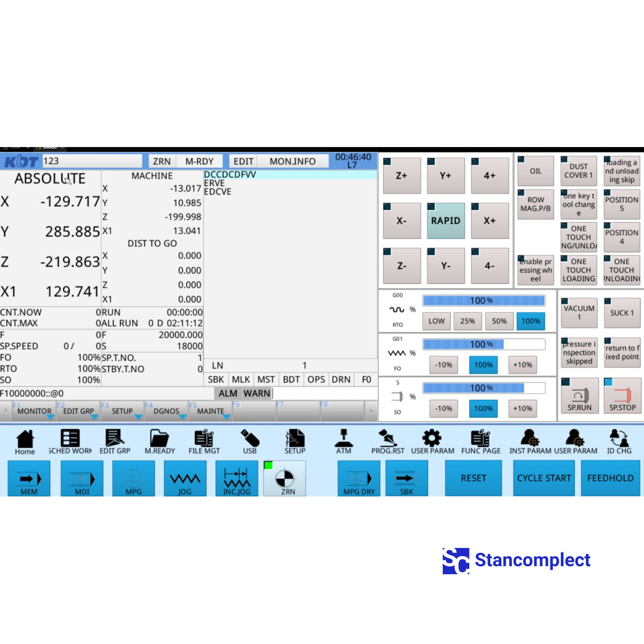Switch to the EDIT tab

pyautogui.click(x=243, y=161)
